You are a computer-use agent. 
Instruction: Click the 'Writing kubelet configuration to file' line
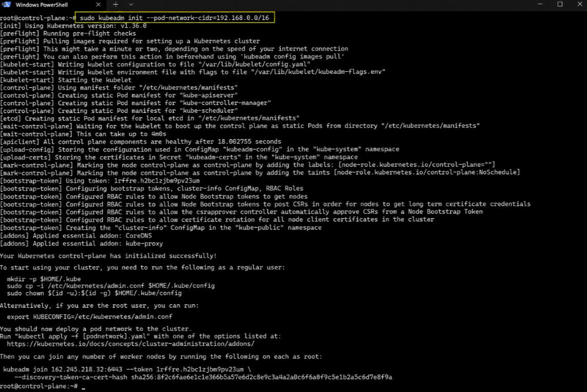(156, 64)
